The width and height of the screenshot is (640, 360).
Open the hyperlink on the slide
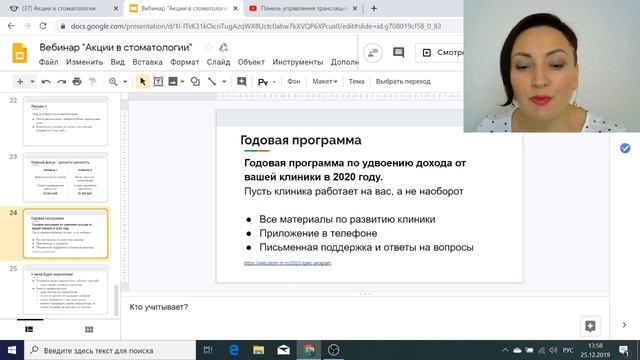pyautogui.click(x=287, y=263)
